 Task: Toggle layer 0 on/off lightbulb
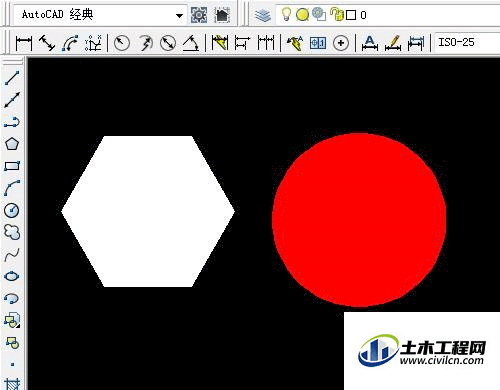coord(286,14)
